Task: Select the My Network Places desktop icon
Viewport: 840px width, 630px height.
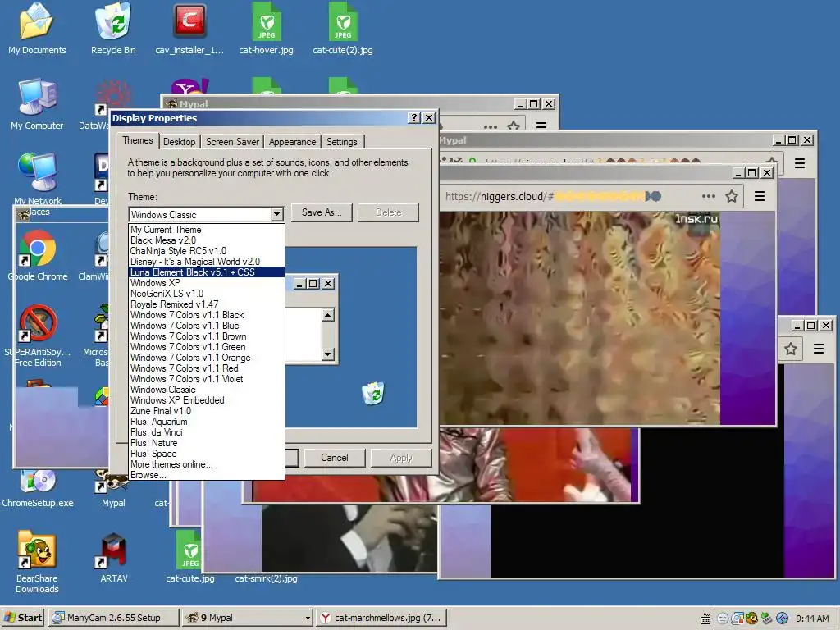Action: coord(38,180)
